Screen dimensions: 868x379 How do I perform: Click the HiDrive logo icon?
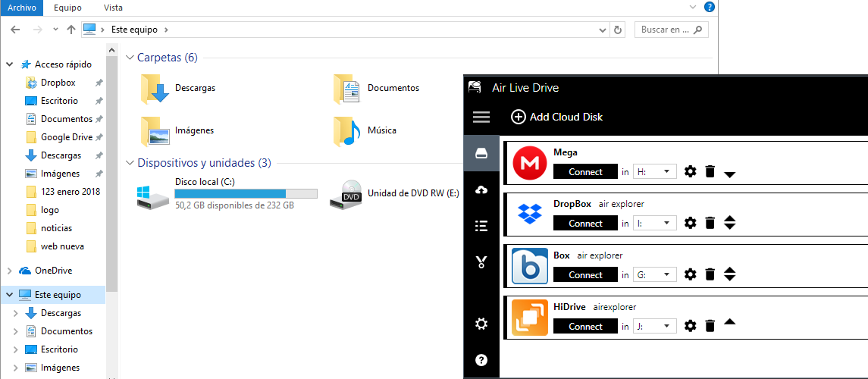530,317
